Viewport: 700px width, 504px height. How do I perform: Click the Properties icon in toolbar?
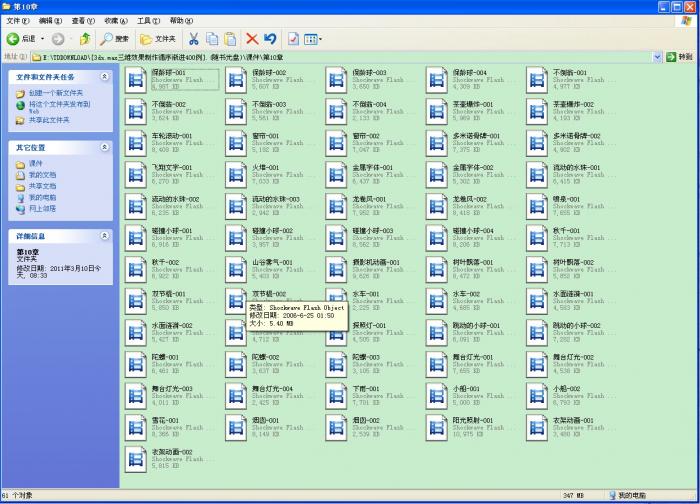click(293, 39)
